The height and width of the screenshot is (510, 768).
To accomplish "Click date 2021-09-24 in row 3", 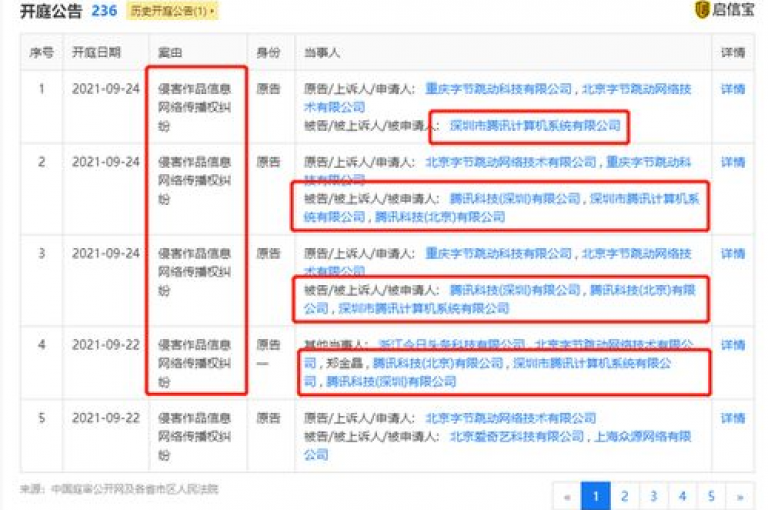I will [106, 254].
